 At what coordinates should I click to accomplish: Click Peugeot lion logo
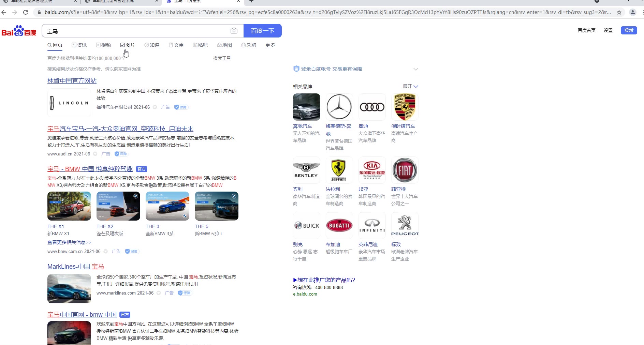tap(405, 225)
